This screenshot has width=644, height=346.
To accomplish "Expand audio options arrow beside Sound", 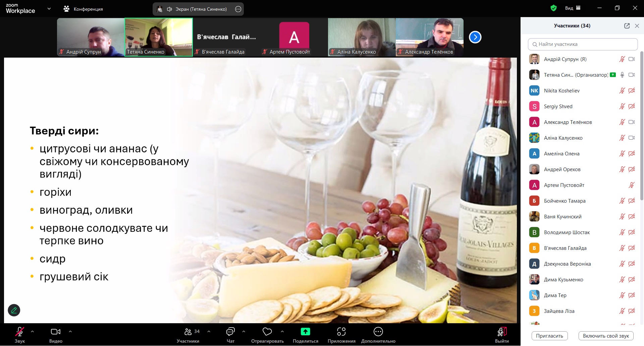I will click(33, 332).
